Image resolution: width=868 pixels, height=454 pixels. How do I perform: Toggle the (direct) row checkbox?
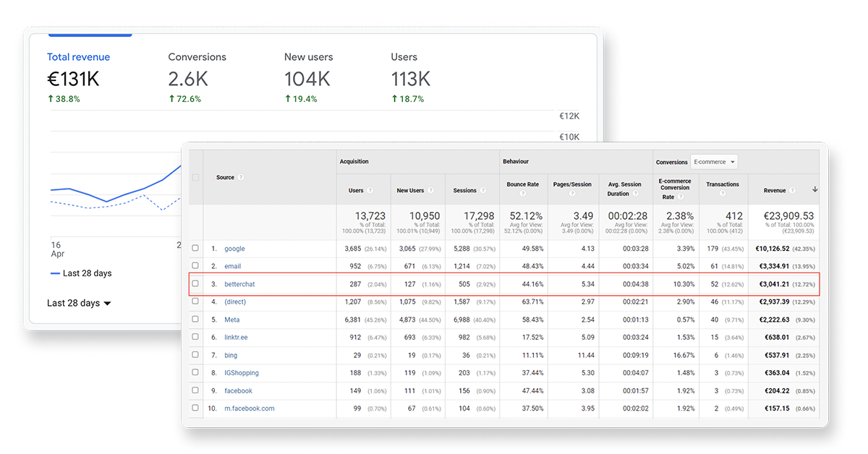(195, 301)
